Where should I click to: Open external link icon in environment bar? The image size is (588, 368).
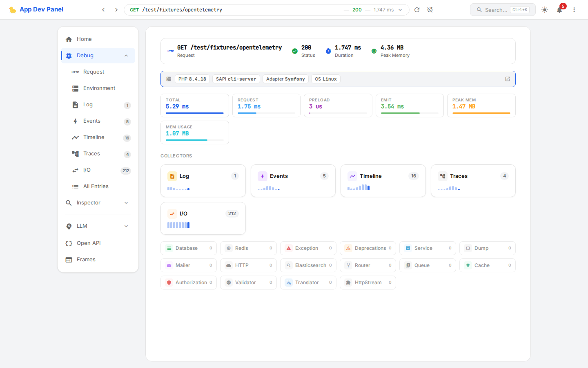[508, 79]
